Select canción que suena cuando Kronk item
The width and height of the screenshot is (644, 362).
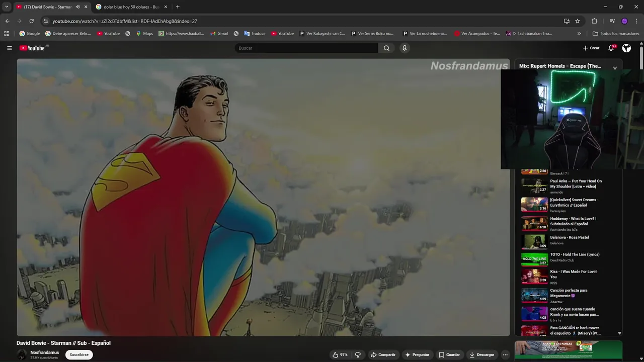[x=569, y=314]
